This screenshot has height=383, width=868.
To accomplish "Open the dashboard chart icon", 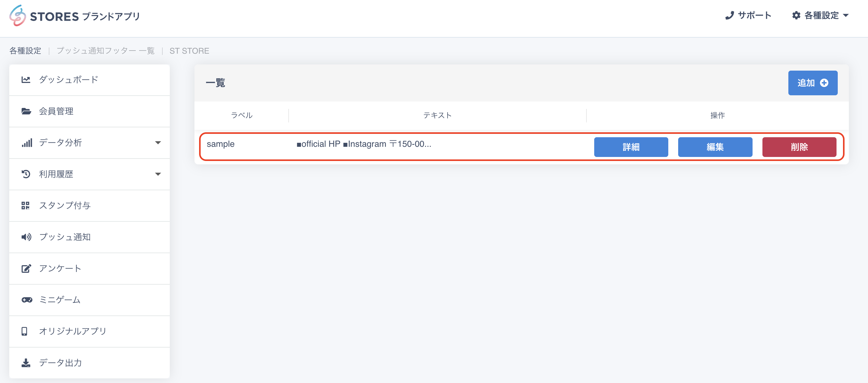I will (x=26, y=80).
